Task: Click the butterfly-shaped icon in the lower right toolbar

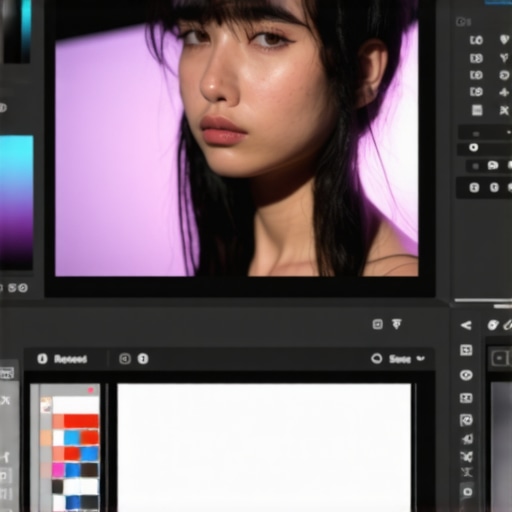Action: tap(466, 456)
